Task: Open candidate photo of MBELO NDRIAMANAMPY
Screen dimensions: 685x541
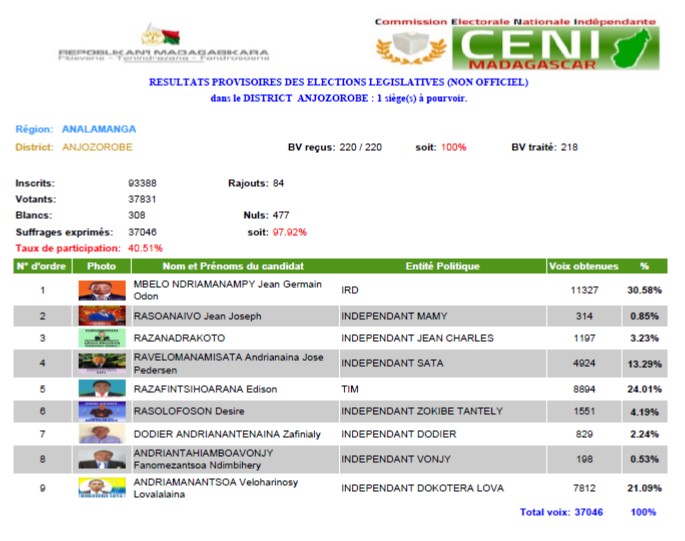Action: pyautogui.click(x=102, y=291)
